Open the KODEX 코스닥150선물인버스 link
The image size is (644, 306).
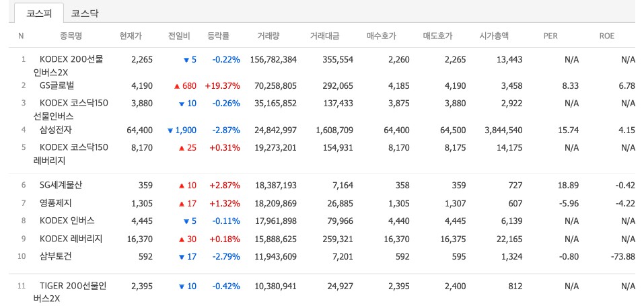coord(71,110)
